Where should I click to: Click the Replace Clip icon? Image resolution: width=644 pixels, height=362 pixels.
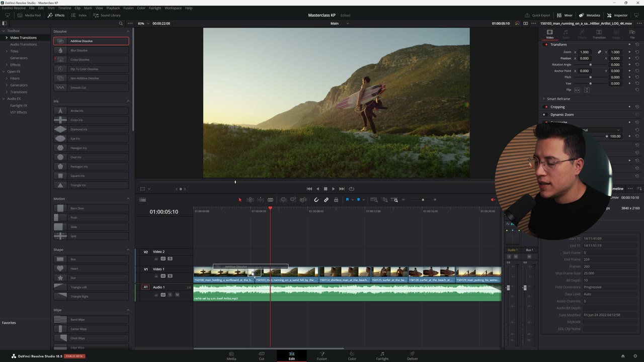(303, 200)
